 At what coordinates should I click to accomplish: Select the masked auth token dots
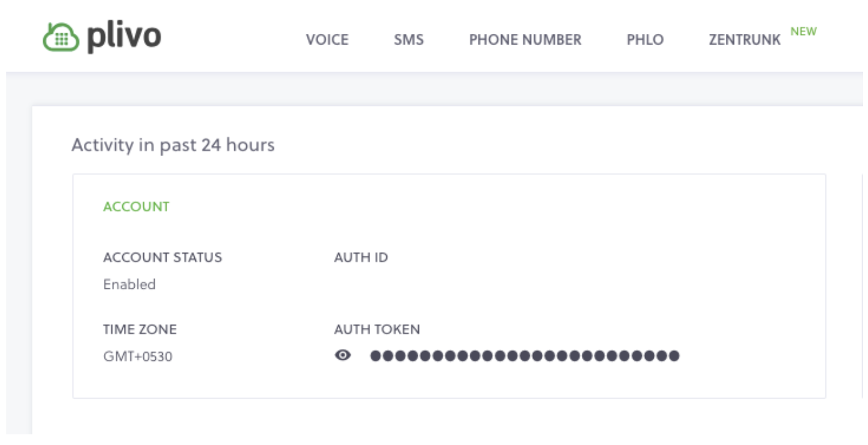525,356
